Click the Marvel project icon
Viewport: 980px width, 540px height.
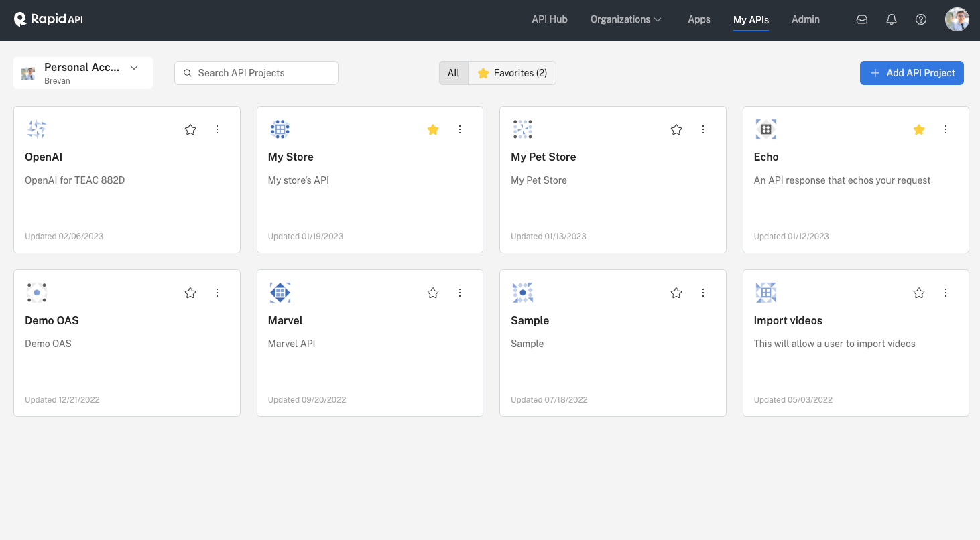[280, 292]
